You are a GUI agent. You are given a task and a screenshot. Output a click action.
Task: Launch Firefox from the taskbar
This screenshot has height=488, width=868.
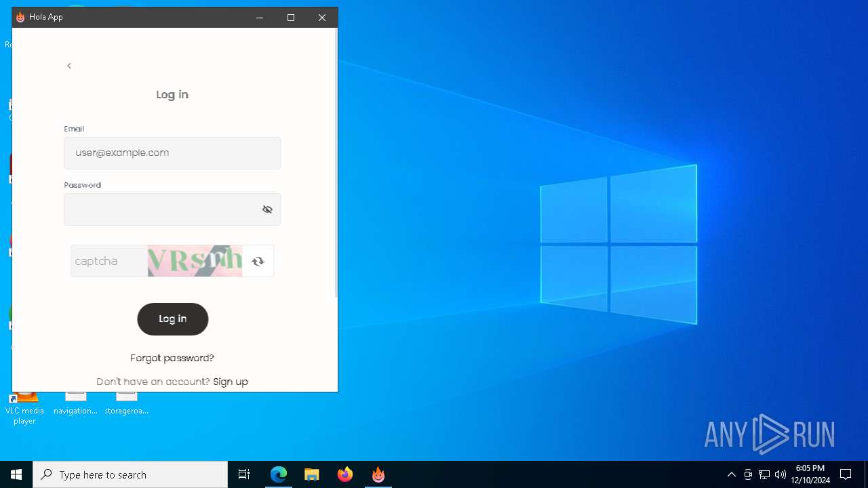point(345,474)
